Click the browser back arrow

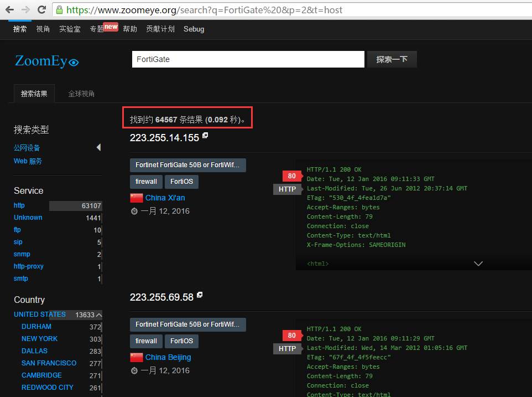pyautogui.click(x=9, y=9)
